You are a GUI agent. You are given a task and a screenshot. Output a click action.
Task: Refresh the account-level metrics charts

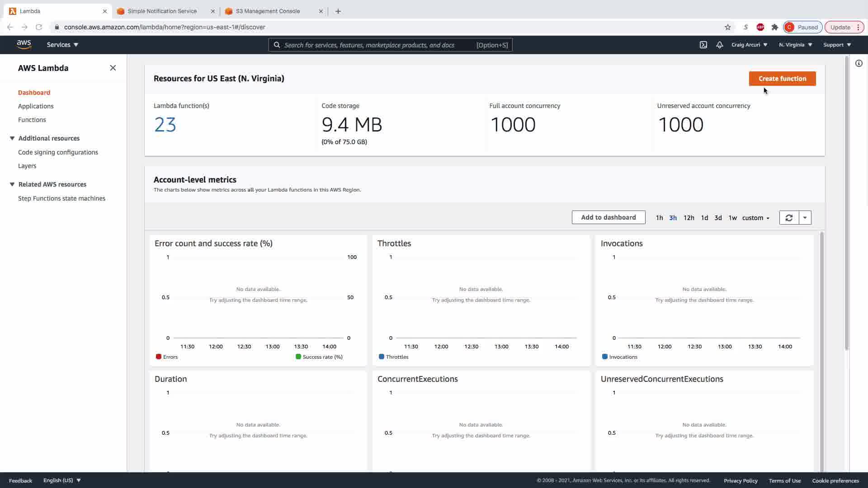pyautogui.click(x=789, y=218)
